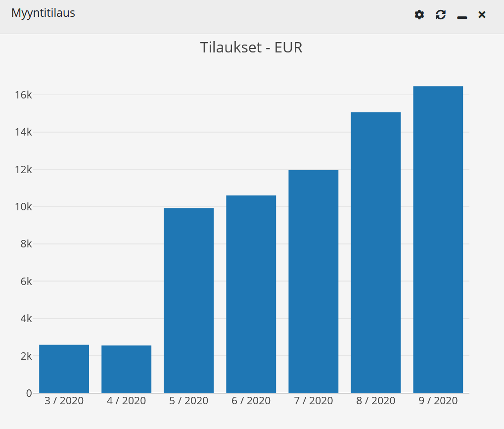Click the 10k y-axis label
Image resolution: width=504 pixels, height=429 pixels.
coord(23,207)
